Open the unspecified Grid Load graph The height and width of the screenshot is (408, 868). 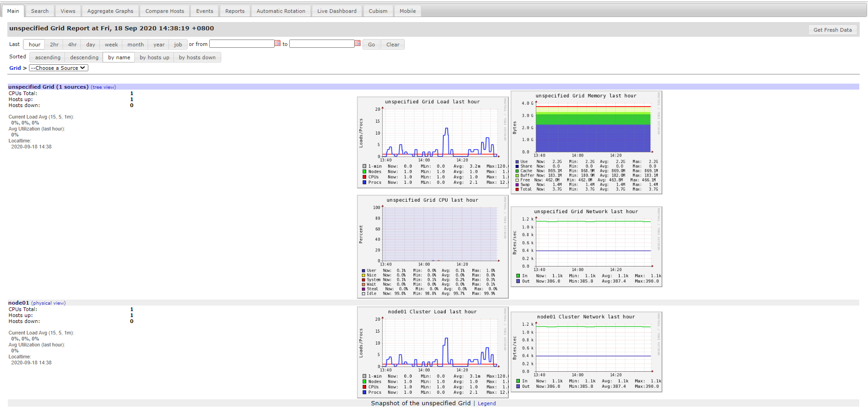tap(433, 142)
